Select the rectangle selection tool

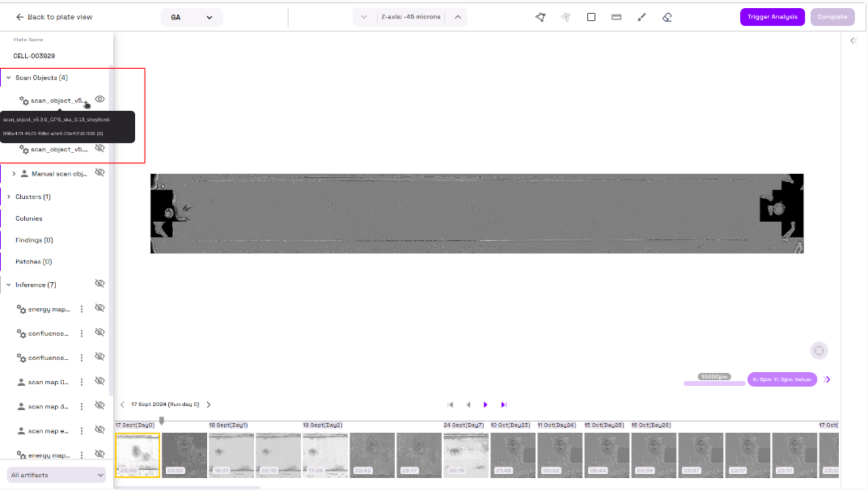591,17
